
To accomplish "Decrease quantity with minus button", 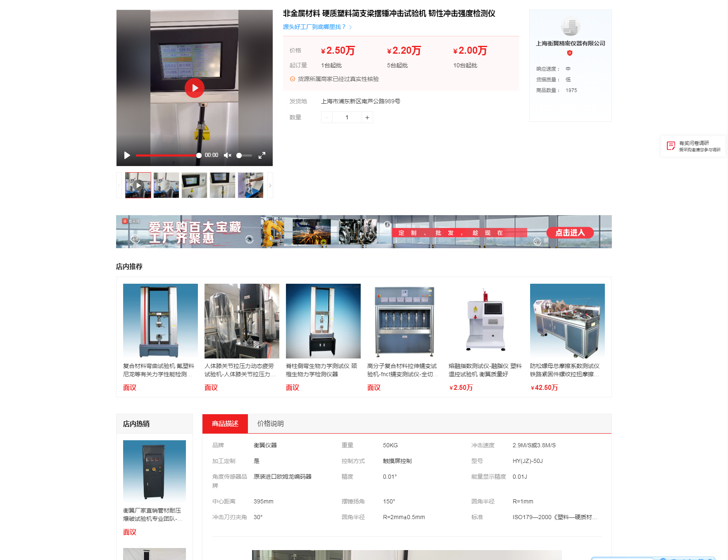I will [327, 118].
